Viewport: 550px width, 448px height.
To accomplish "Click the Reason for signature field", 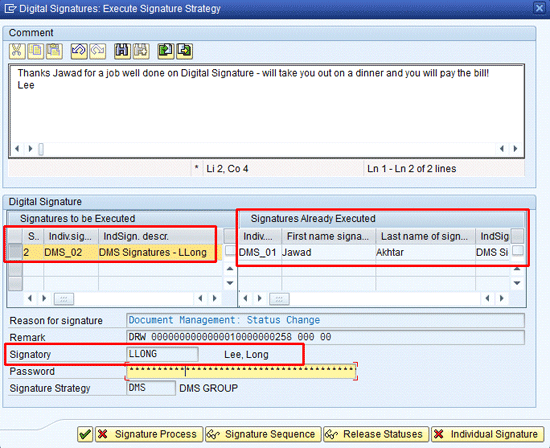I will 325,320.
